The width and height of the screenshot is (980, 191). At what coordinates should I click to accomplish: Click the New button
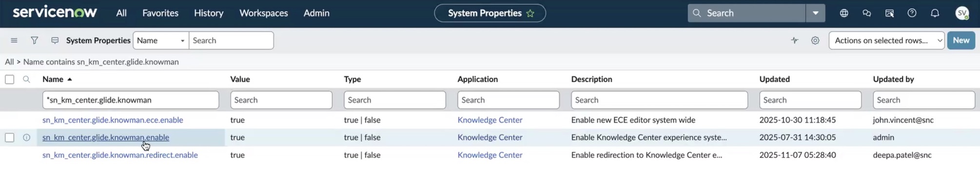pos(961,41)
